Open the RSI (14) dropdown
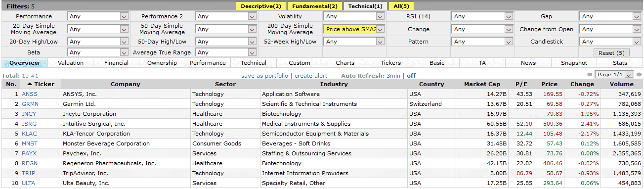644x189 pixels. pyautogui.click(x=482, y=16)
